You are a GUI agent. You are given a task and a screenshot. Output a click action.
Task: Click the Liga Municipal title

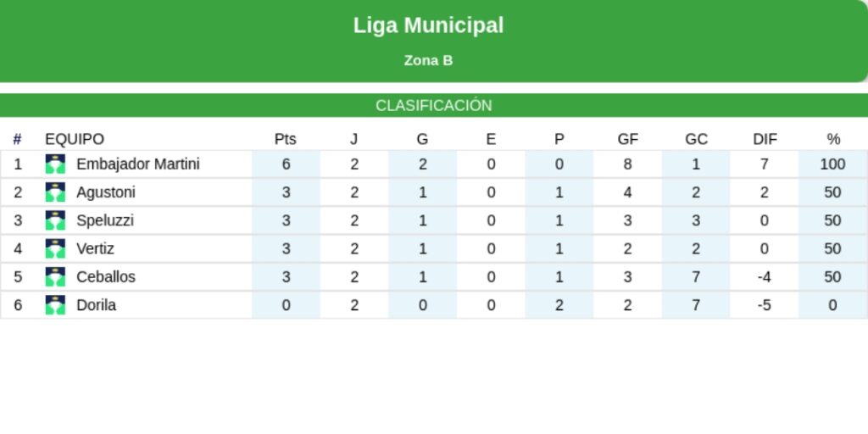pos(428,25)
